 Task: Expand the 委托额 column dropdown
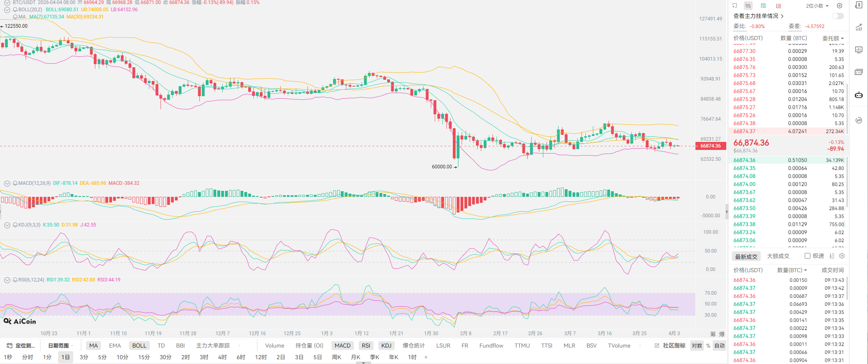833,38
